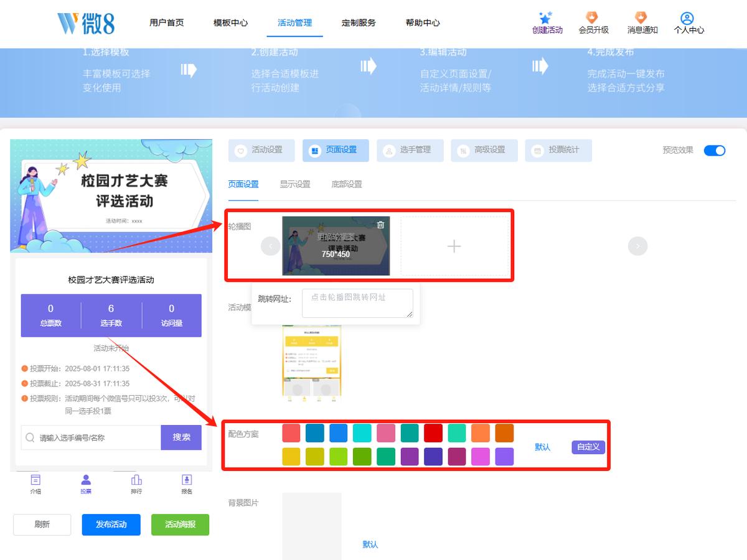Click 发布活动 to publish
The height and width of the screenshot is (560, 747).
[111, 525]
